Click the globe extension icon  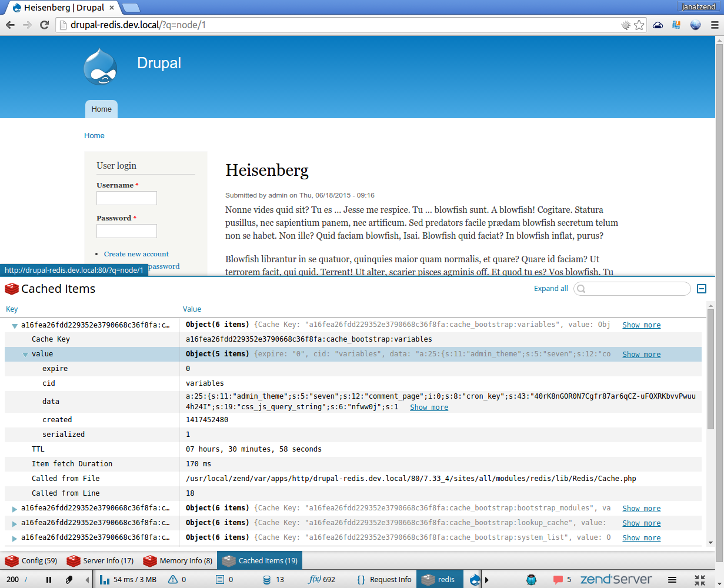(696, 25)
